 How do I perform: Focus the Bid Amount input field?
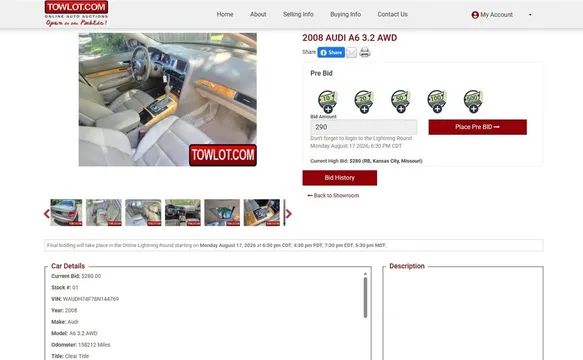coord(364,127)
